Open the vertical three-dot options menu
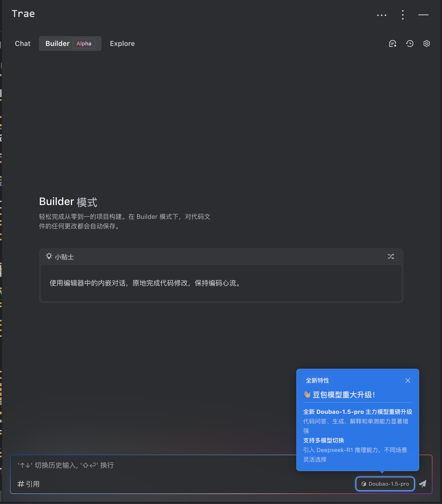This screenshot has height=504, width=442. pos(403,15)
